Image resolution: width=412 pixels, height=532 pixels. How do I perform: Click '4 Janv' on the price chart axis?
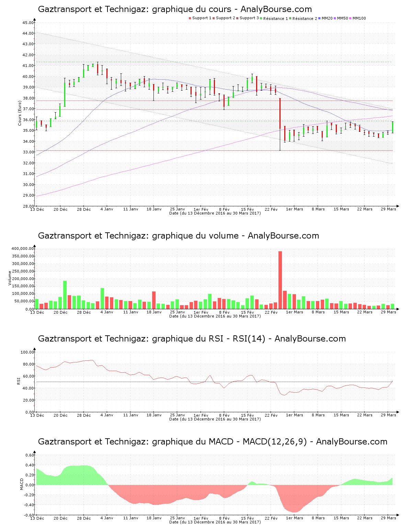pyautogui.click(x=107, y=209)
